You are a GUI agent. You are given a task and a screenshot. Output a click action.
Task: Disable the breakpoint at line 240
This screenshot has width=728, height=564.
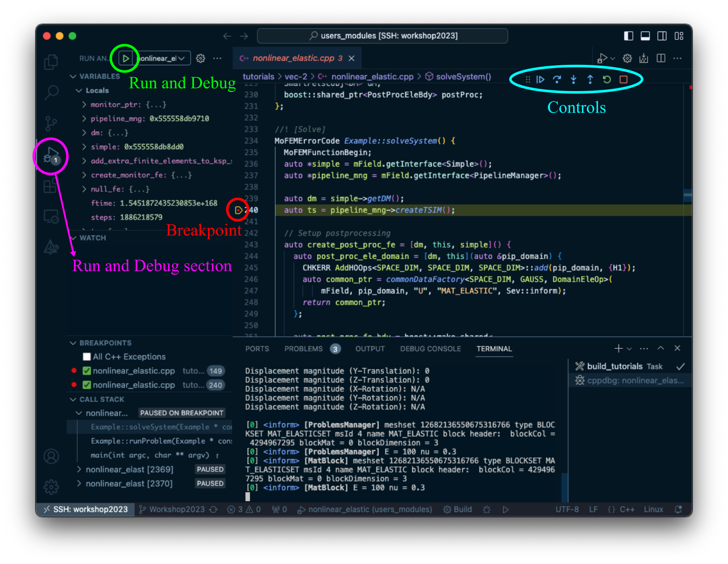87,385
